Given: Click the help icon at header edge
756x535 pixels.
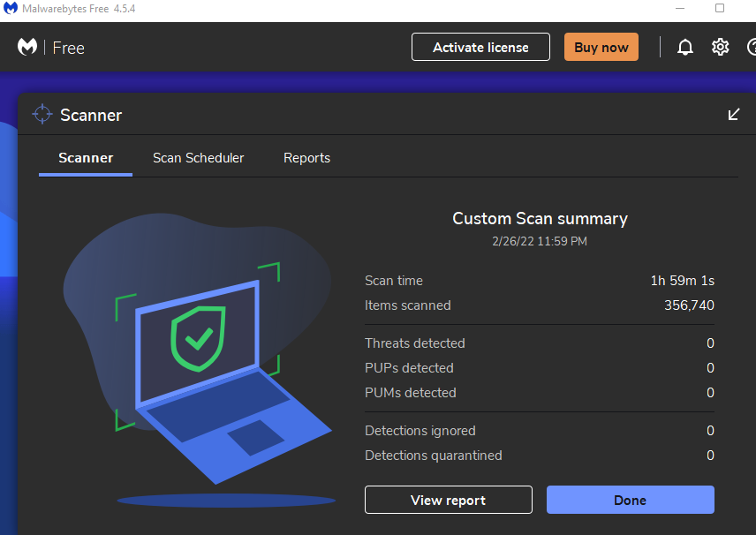Looking at the screenshot, I should 752,48.
